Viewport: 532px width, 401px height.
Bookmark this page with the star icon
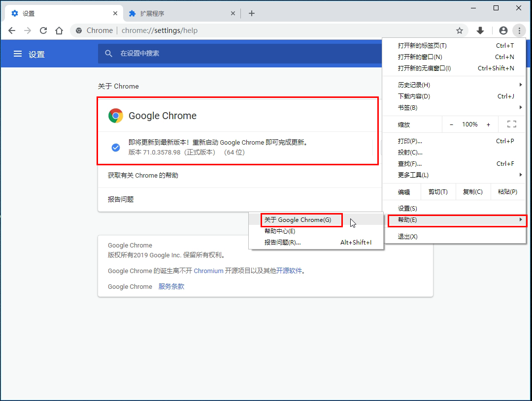[460, 31]
